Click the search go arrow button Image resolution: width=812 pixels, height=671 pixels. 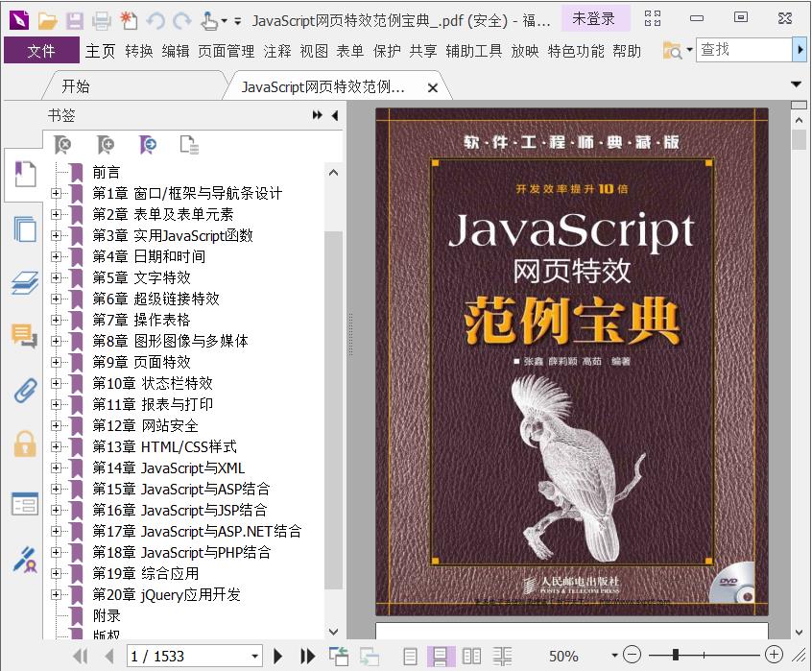[x=800, y=50]
